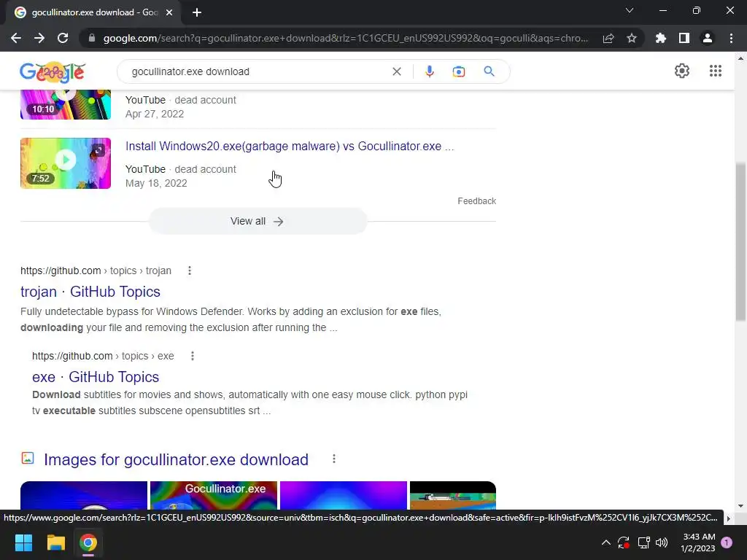Image resolution: width=747 pixels, height=560 pixels.
Task: Go forward in browser history
Action: (x=39, y=38)
